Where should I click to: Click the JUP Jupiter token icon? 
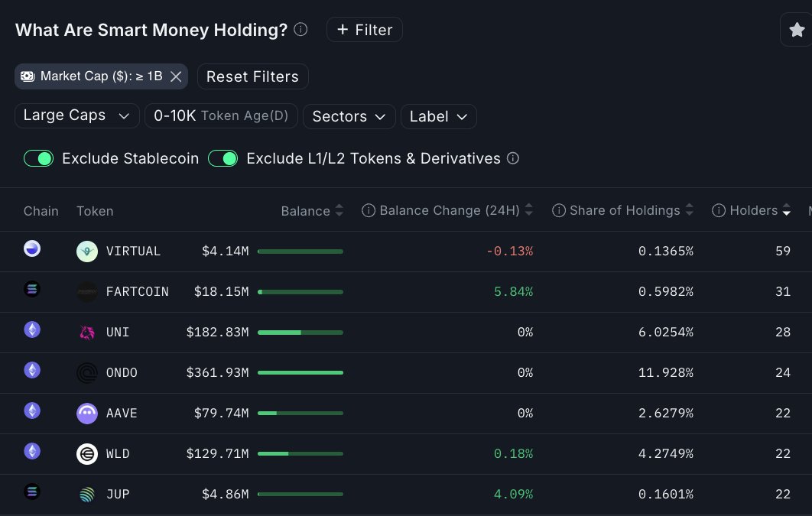87,495
